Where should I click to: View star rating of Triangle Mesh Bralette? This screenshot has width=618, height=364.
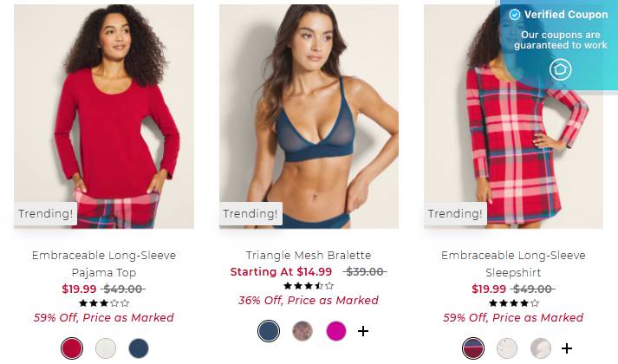click(309, 286)
